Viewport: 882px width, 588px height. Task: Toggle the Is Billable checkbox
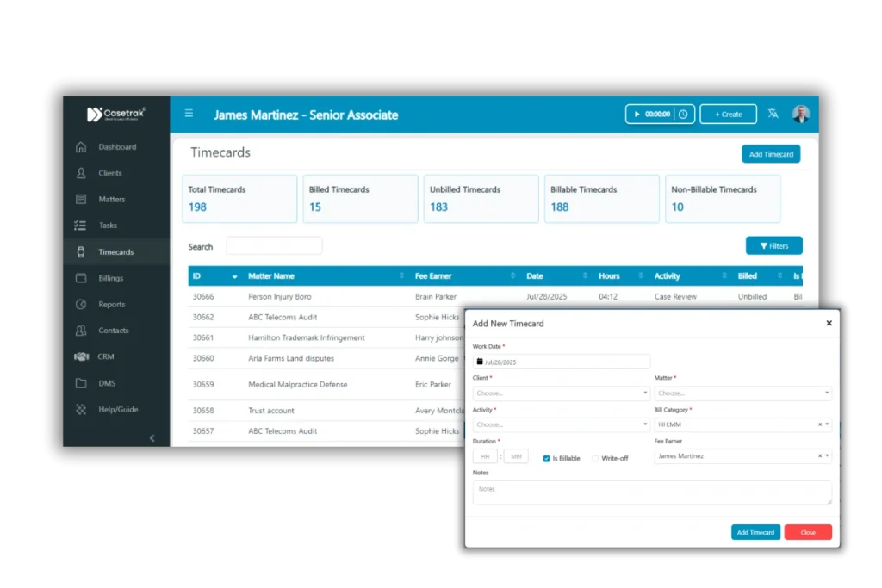coord(546,458)
